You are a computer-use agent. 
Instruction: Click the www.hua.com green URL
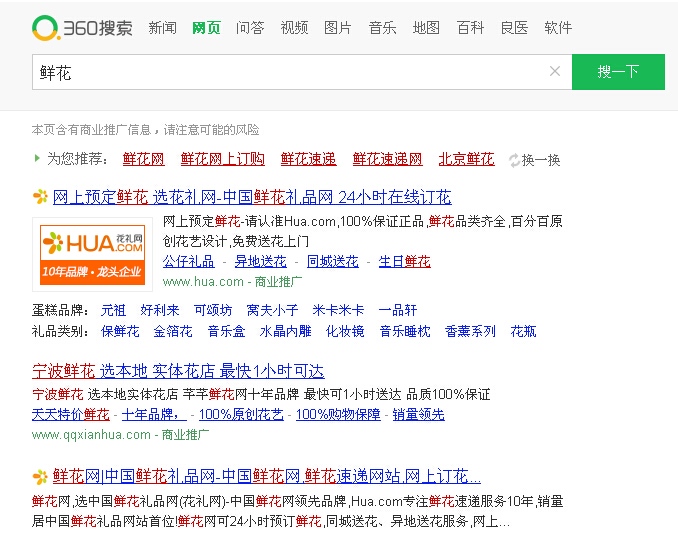(x=203, y=282)
